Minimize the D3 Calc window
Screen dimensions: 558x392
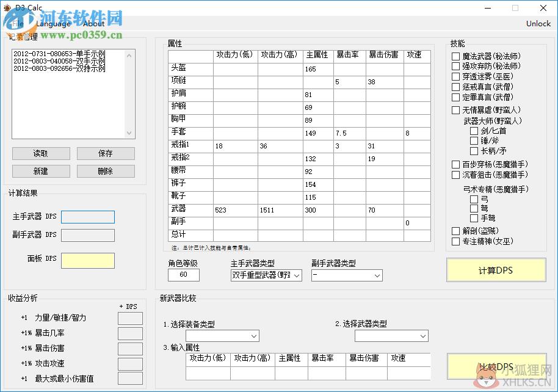coord(488,8)
